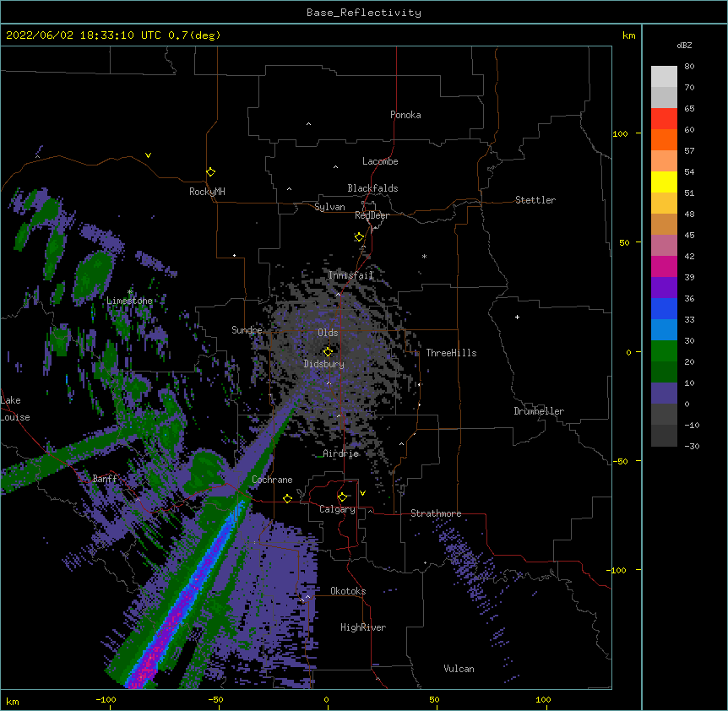The width and height of the screenshot is (728, 711).
Task: Click the Lake Louise label
Action: [15, 409]
